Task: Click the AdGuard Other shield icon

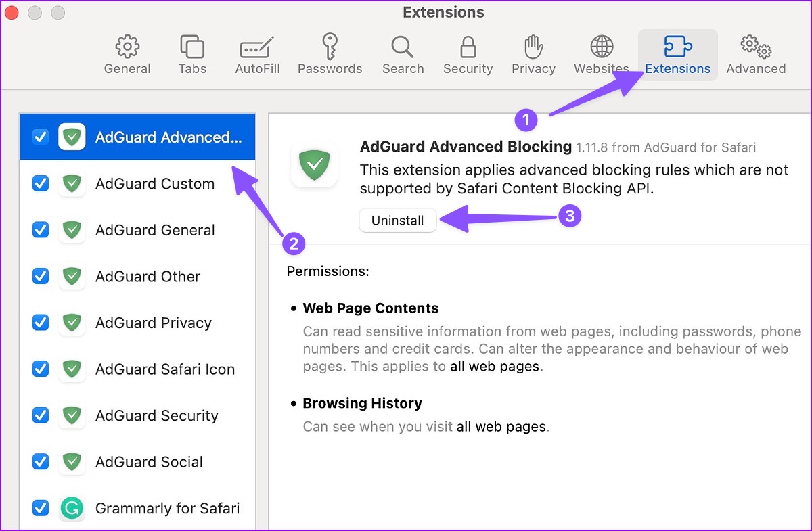Action: point(72,277)
